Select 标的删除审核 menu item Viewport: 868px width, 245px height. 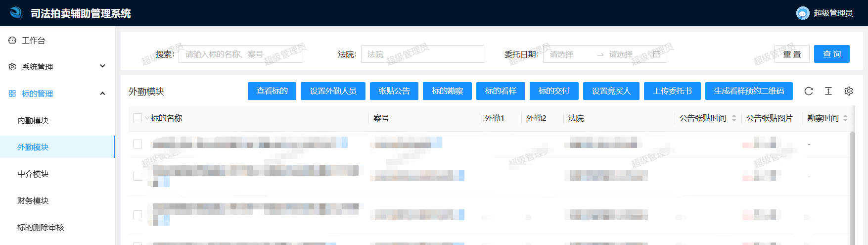[x=57, y=227]
